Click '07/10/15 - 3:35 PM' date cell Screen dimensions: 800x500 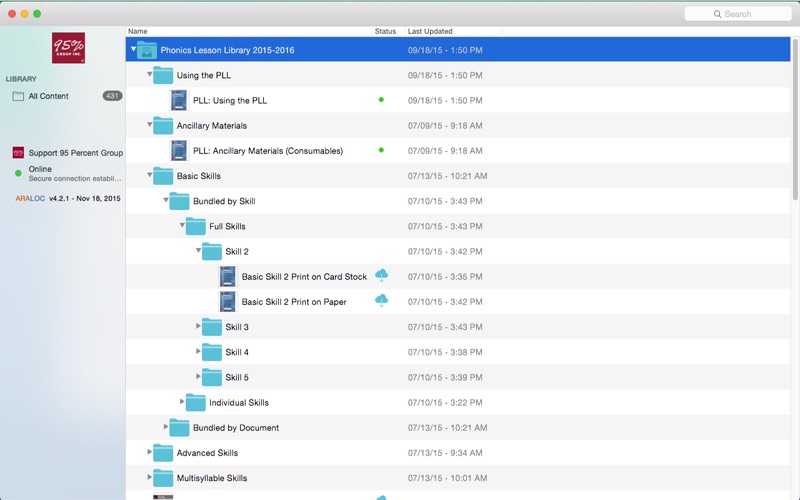[x=445, y=277]
